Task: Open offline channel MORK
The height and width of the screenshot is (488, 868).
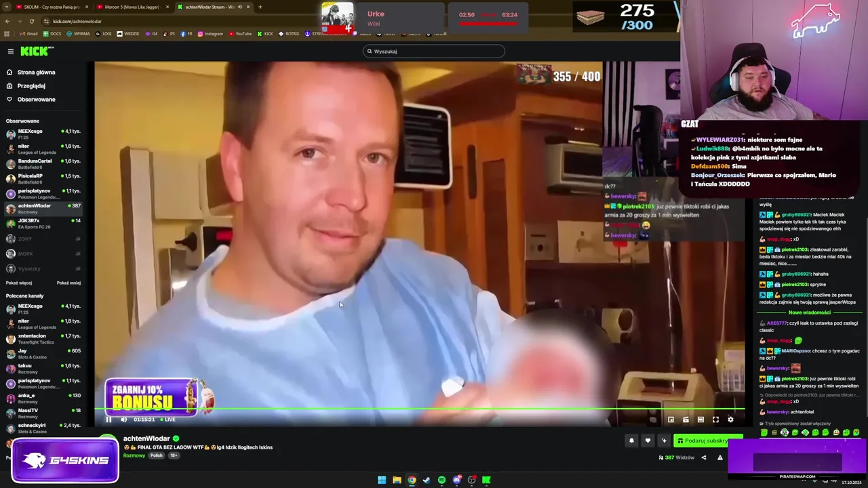Action: tap(43, 253)
